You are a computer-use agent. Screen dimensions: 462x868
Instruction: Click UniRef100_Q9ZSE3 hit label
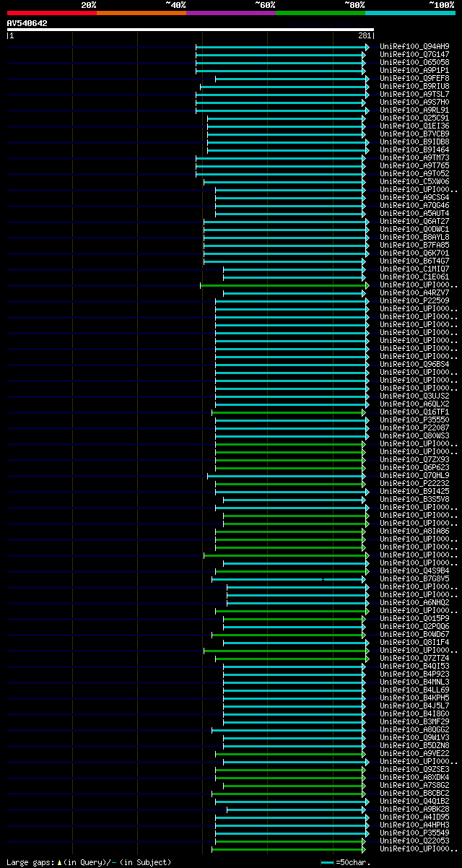[414, 769]
